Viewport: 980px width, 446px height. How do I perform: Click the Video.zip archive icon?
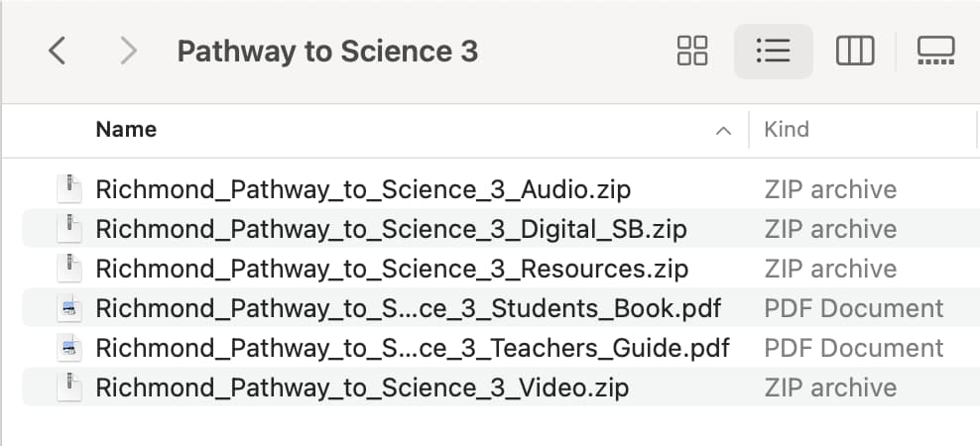(x=69, y=388)
